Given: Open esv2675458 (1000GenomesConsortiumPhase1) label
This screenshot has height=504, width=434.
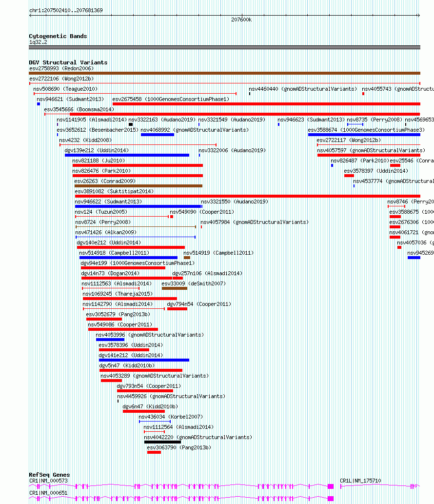Looking at the screenshot, I should 171,100.
